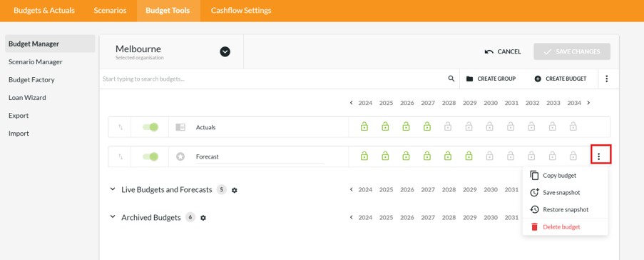Click the Forecast 2024 lock icon
Image resolution: width=644 pixels, height=260 pixels.
[x=364, y=156]
